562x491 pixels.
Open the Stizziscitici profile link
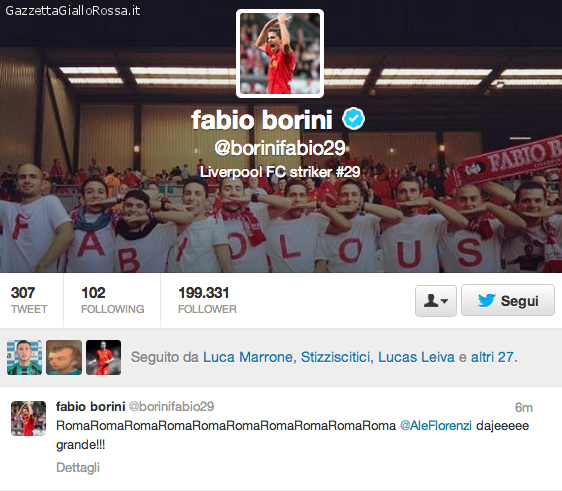click(x=335, y=357)
